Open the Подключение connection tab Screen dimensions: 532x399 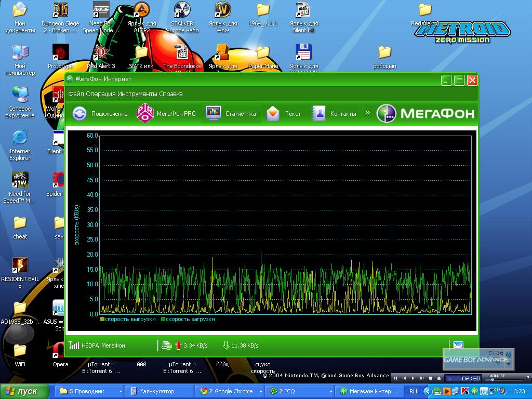click(x=100, y=114)
